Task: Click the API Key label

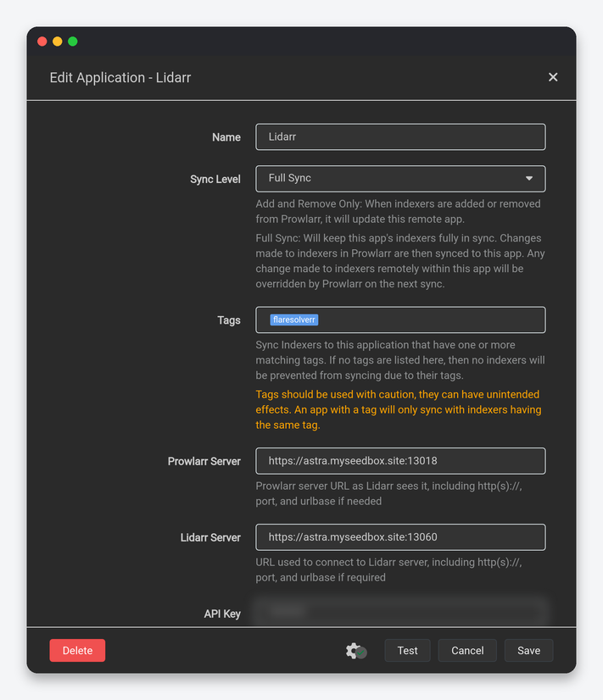Action: [222, 614]
